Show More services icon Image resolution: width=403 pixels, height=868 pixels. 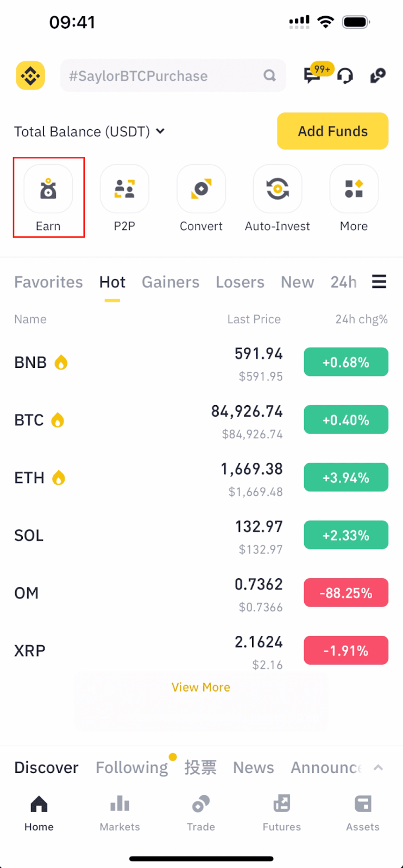coord(354,189)
